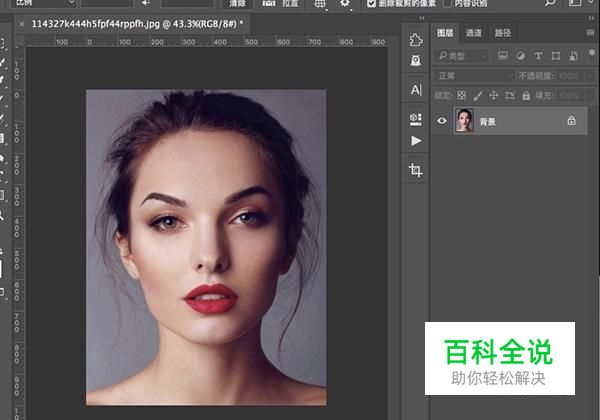The width and height of the screenshot is (600, 420).
Task: Hide the 背景 layer with eye icon
Action: pos(443,120)
